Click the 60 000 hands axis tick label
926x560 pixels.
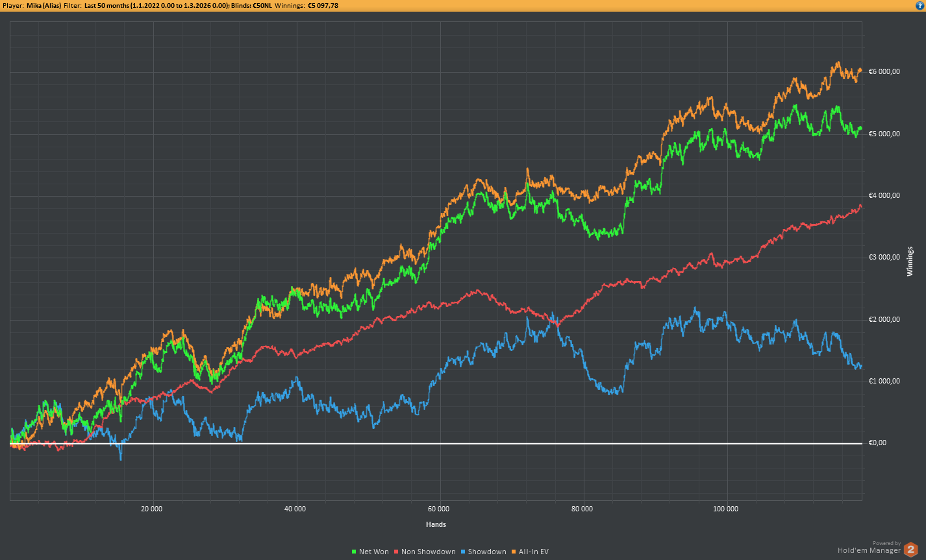[439, 509]
